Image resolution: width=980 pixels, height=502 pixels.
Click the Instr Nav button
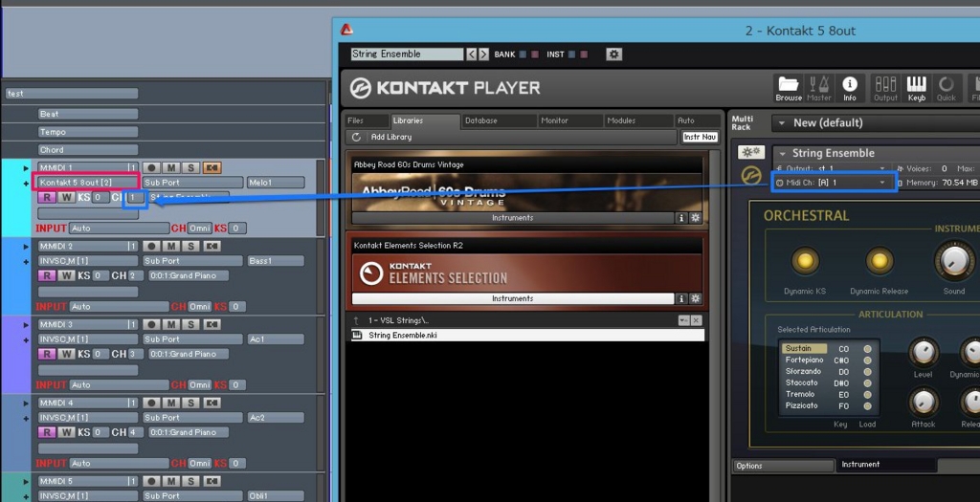[x=700, y=137]
